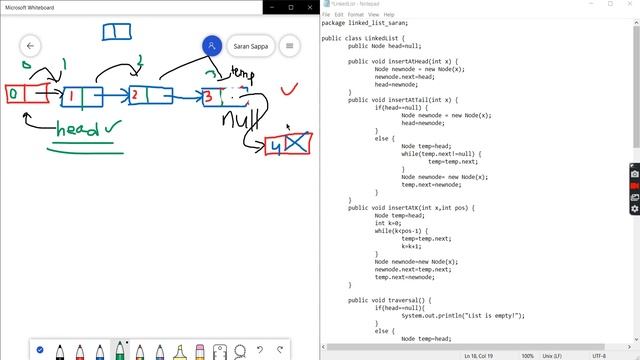
Task: Click the Notepad window title text
Action: coord(355,4)
